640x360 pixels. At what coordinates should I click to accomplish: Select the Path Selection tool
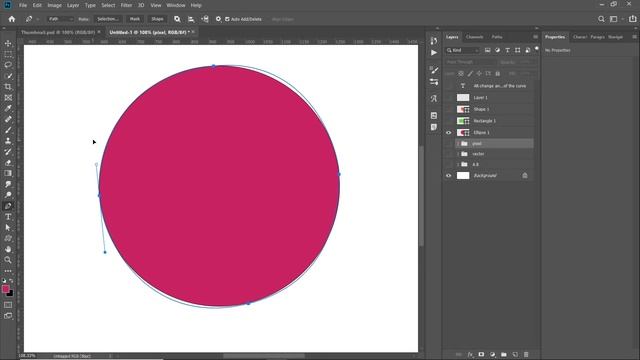[8, 227]
